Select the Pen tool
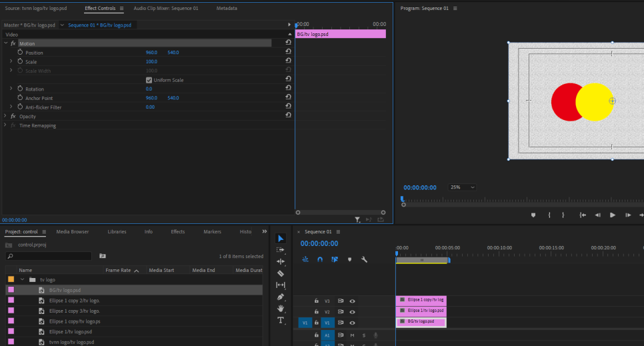 [281, 297]
